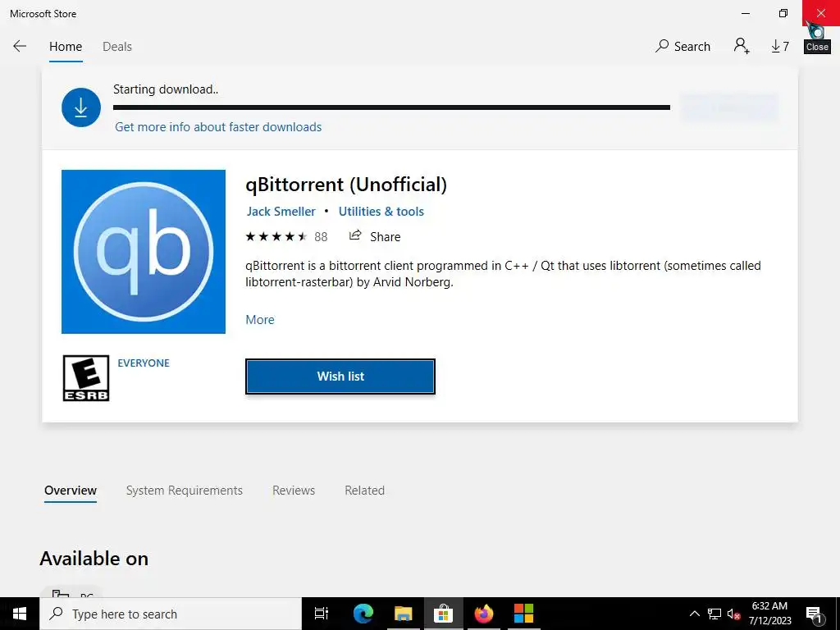This screenshot has width=840, height=630.
Task: Show hidden system tray icons
Action: pos(694,614)
